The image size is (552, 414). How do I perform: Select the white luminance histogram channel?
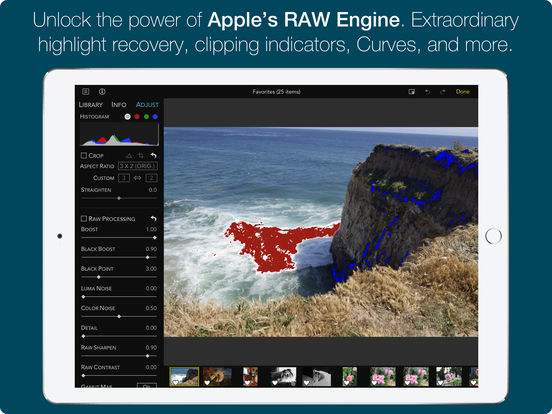click(127, 117)
